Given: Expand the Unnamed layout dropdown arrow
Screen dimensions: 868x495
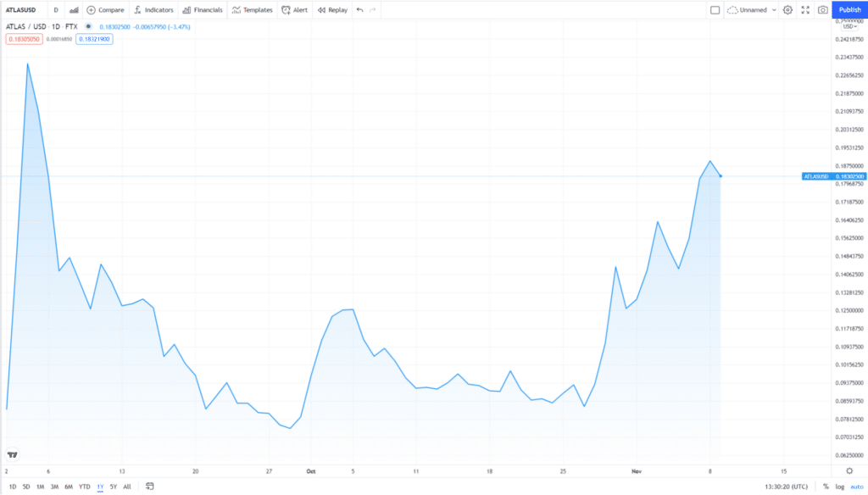Looking at the screenshot, I should pos(774,10).
